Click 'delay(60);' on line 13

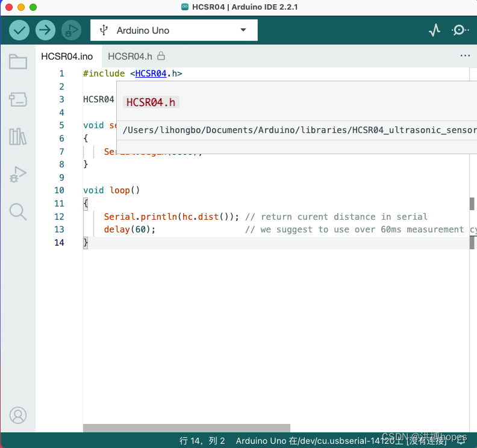(x=129, y=229)
